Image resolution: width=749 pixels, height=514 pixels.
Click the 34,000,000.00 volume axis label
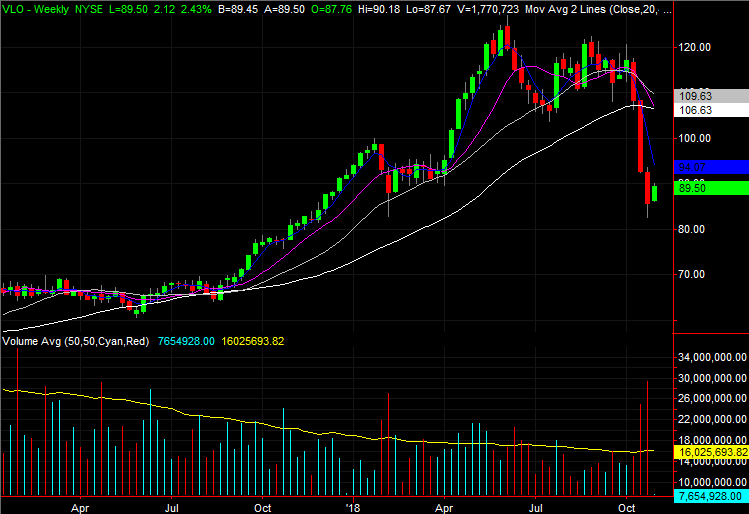click(712, 357)
